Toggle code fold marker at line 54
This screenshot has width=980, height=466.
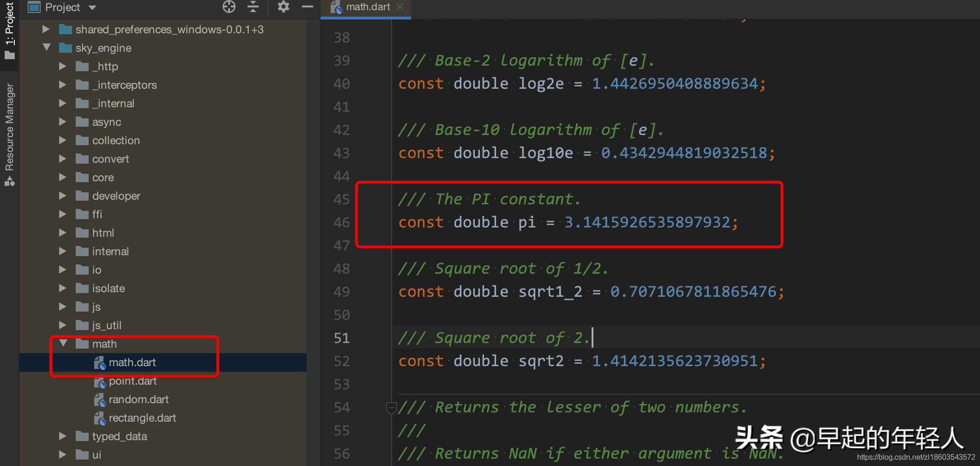tap(391, 408)
